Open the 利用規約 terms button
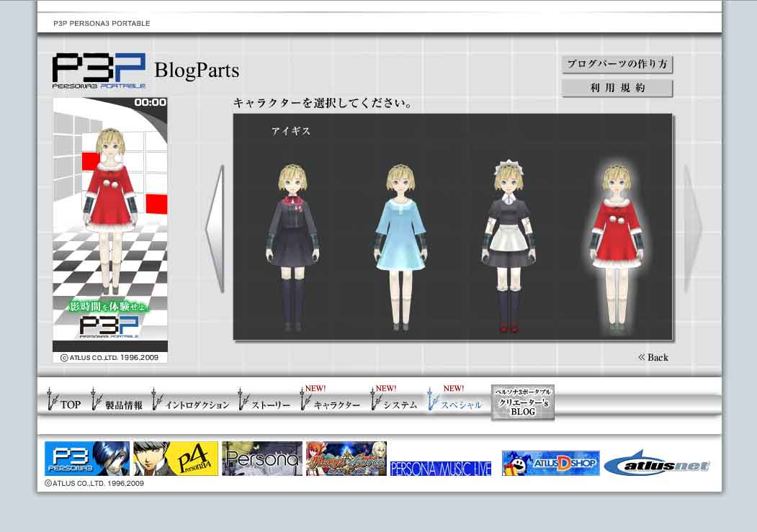Viewport: 757px width, 532px height. (617, 88)
